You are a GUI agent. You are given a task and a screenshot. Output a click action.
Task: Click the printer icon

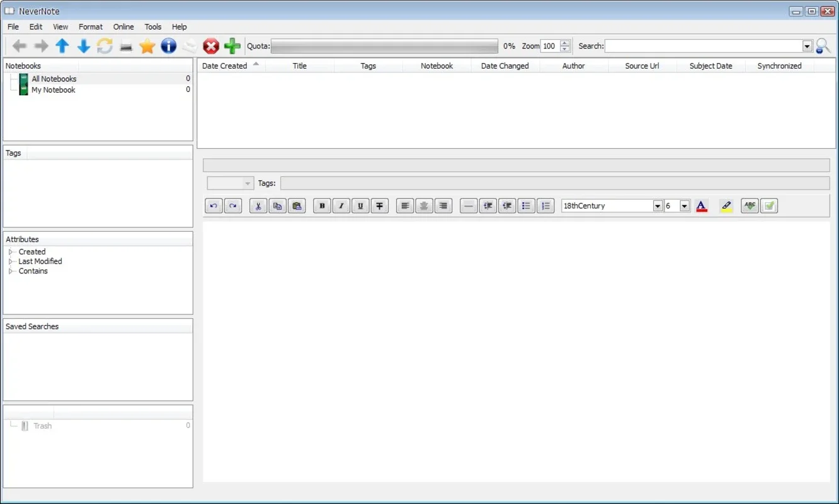126,46
